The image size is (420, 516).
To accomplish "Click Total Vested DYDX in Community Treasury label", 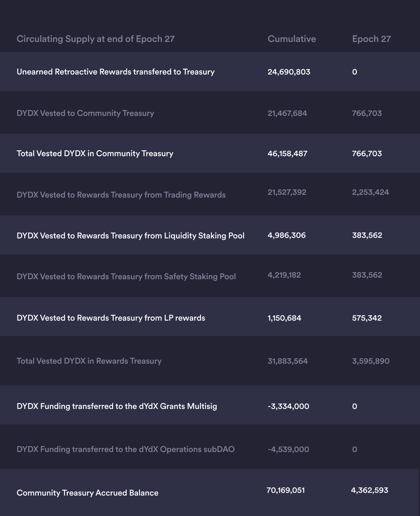I will pyautogui.click(x=95, y=153).
